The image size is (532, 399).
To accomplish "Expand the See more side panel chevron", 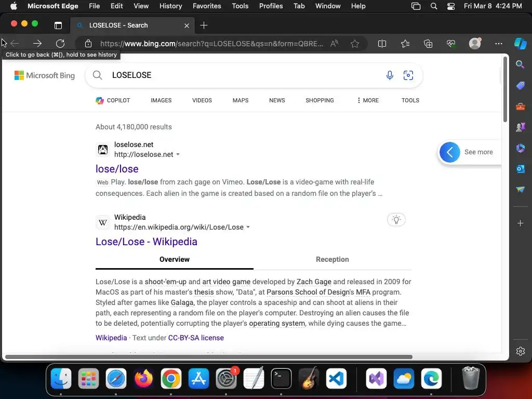I will (450, 152).
